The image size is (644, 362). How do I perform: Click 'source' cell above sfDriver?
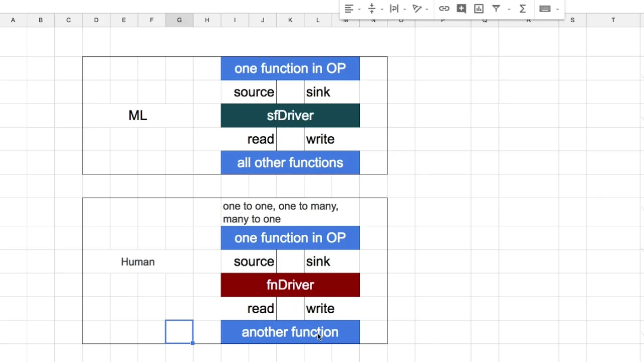[x=249, y=92]
